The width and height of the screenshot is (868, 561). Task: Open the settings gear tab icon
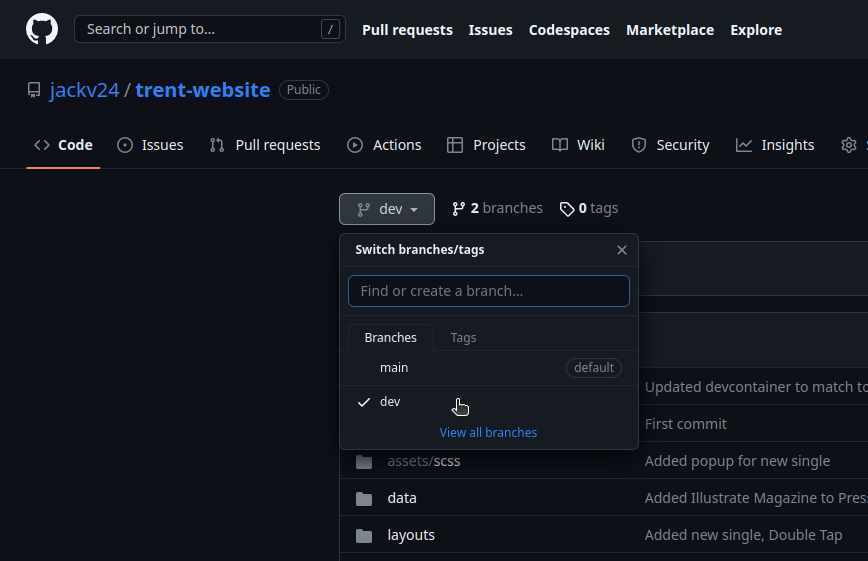849,145
